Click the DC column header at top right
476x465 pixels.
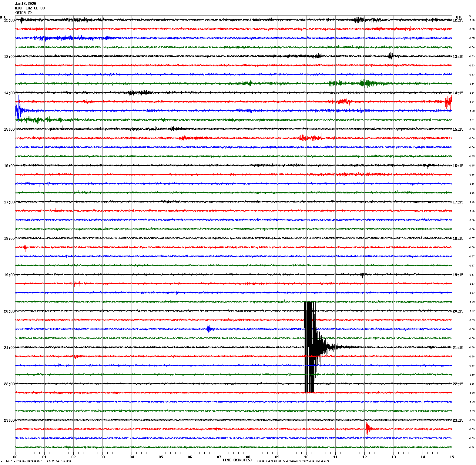[470, 16]
